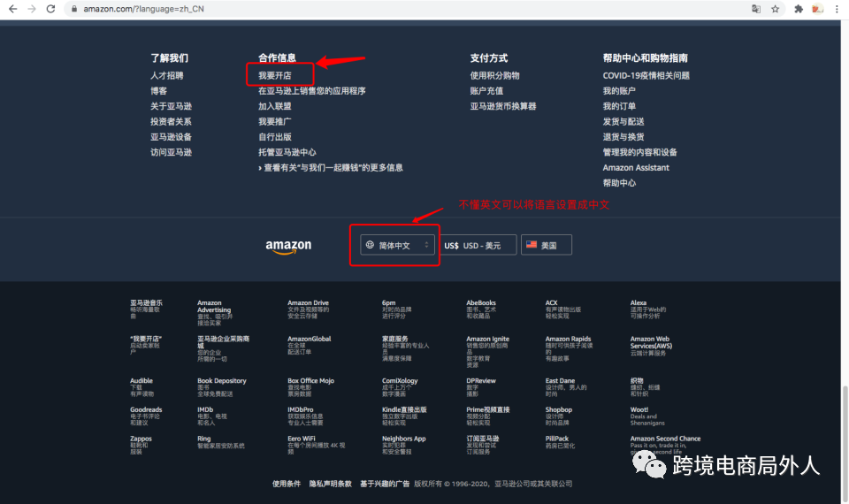Open the USD - 美元 currency selector

click(477, 245)
